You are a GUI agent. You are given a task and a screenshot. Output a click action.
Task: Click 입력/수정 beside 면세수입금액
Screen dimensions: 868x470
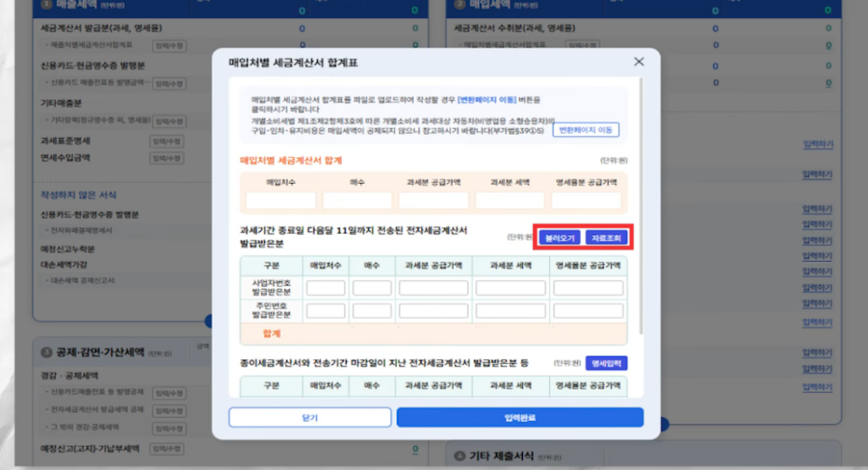pyautogui.click(x=167, y=158)
